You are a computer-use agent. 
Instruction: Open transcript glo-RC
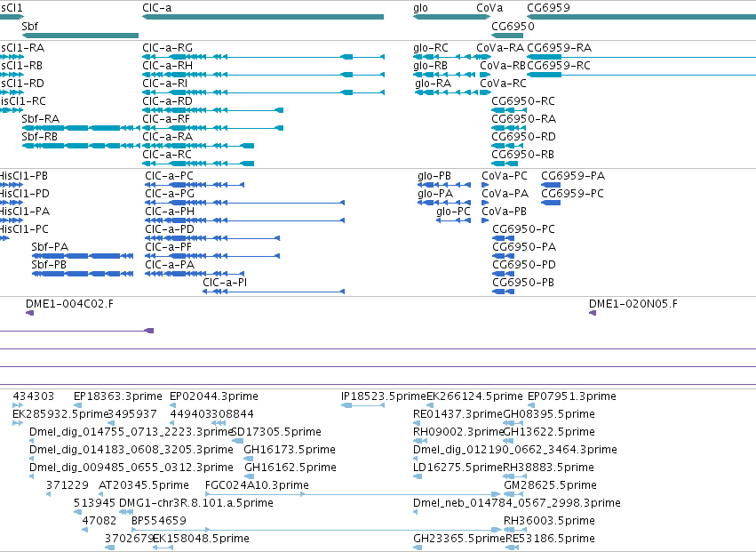pos(445,57)
